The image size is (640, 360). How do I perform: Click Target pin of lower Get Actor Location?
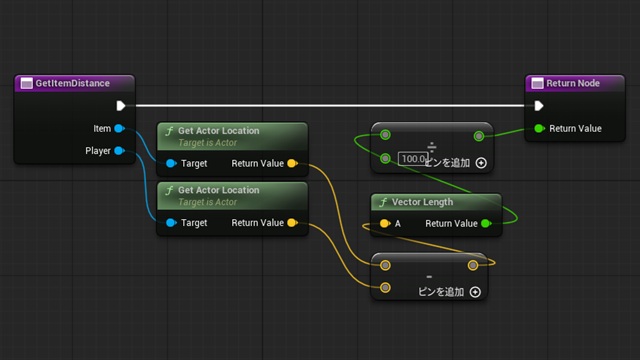pyautogui.click(x=171, y=223)
